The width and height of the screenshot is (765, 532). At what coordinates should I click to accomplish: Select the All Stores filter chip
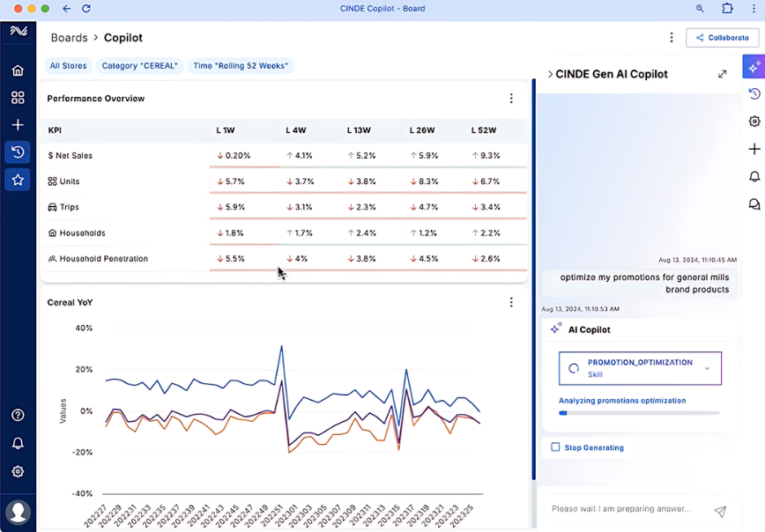(x=68, y=66)
